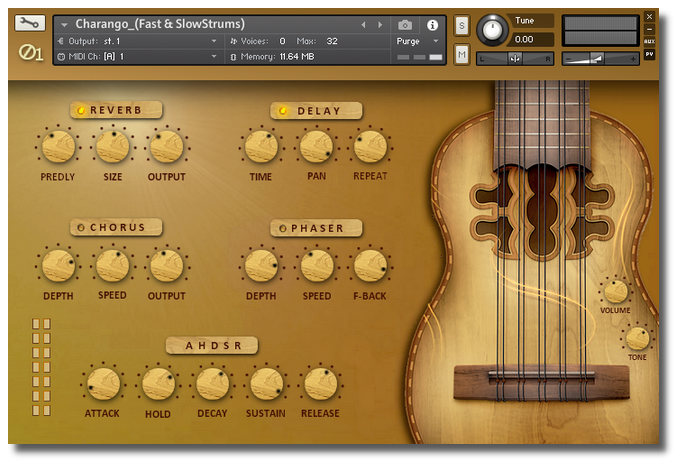
Task: Click the DECAY knob
Action: point(212,384)
